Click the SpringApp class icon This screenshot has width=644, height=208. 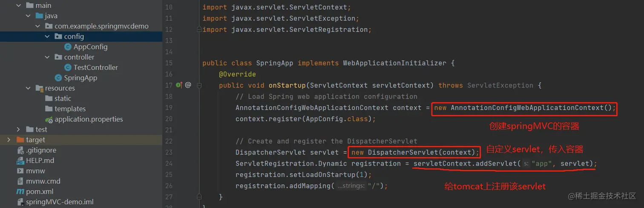pyautogui.click(x=58, y=78)
